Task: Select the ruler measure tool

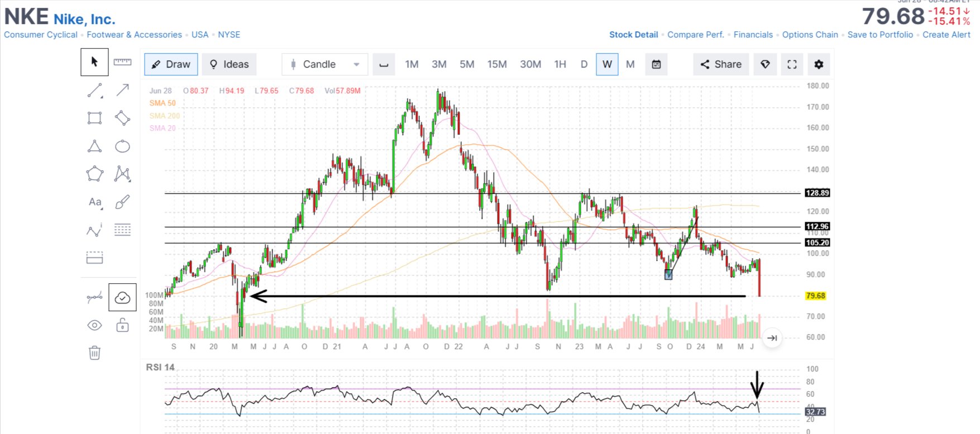Action: point(122,62)
